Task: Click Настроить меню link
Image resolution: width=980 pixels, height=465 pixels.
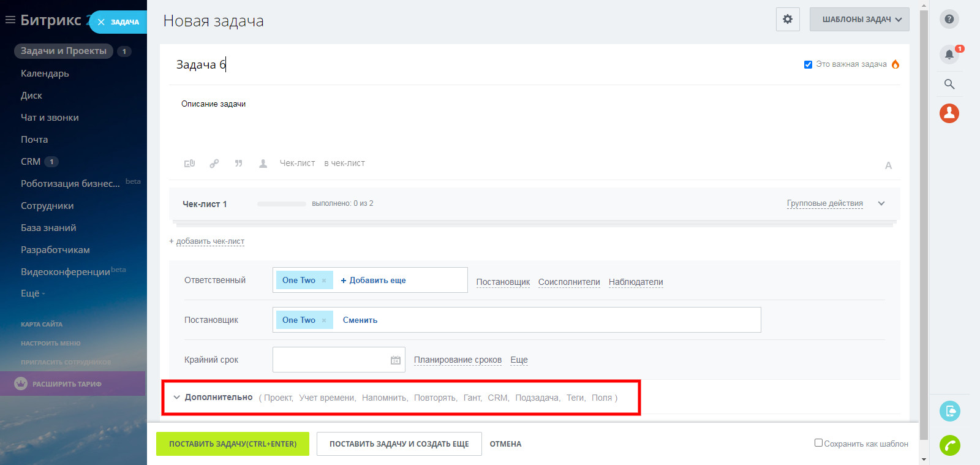Action: [x=51, y=344]
